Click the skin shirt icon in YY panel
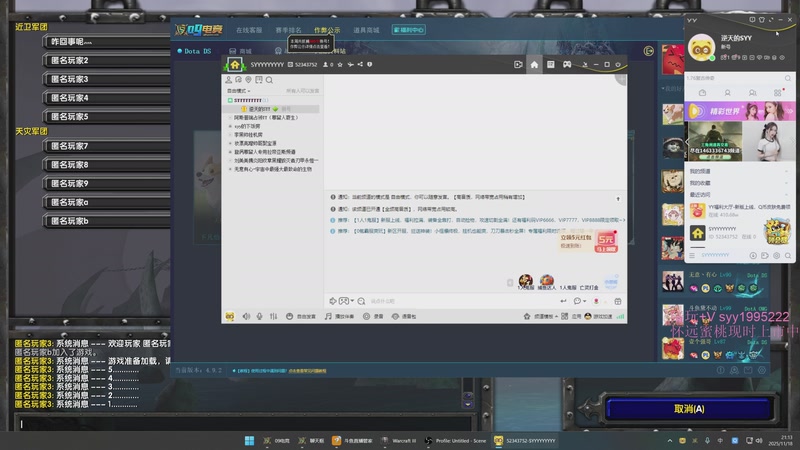The image size is (800, 450). (761, 19)
